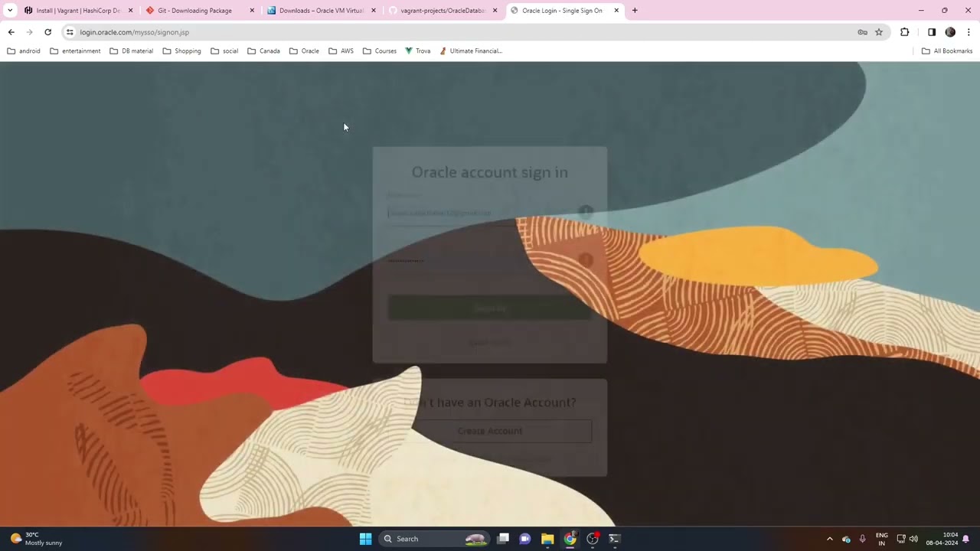Open the Shopping bookmarks folder
This screenshot has height=551, width=980.
(x=182, y=51)
